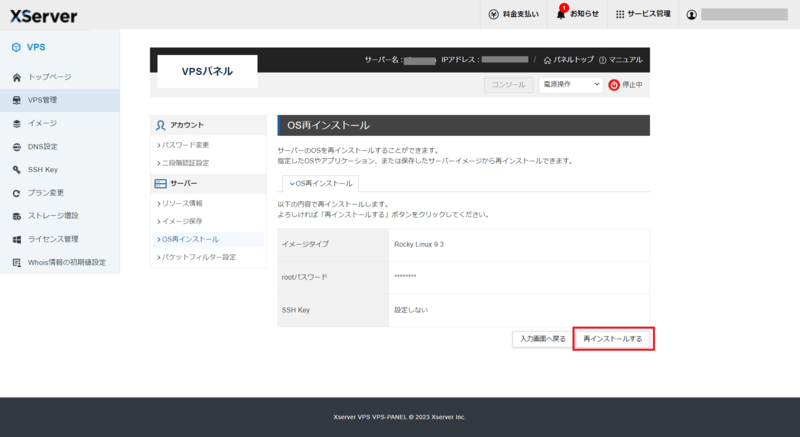Click the home icon beside トップページ

coord(17,78)
